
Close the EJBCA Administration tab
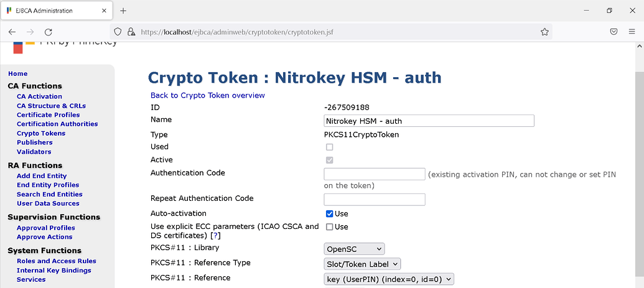[105, 11]
